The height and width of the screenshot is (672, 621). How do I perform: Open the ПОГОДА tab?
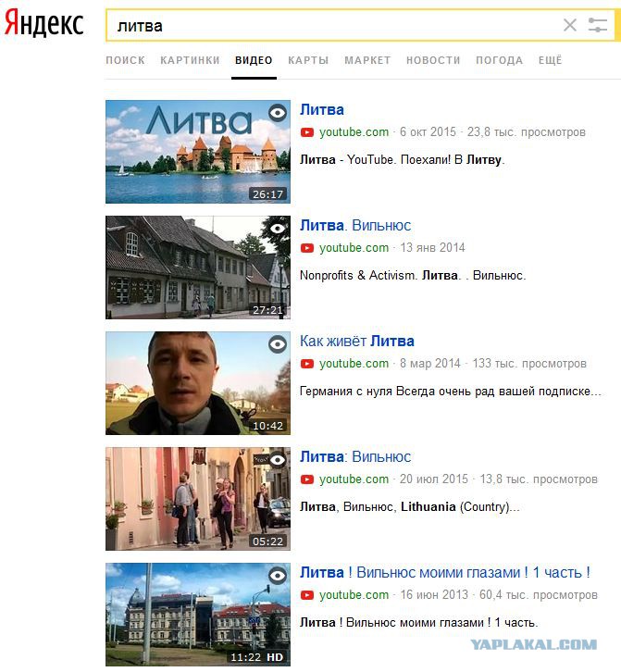pyautogui.click(x=499, y=60)
